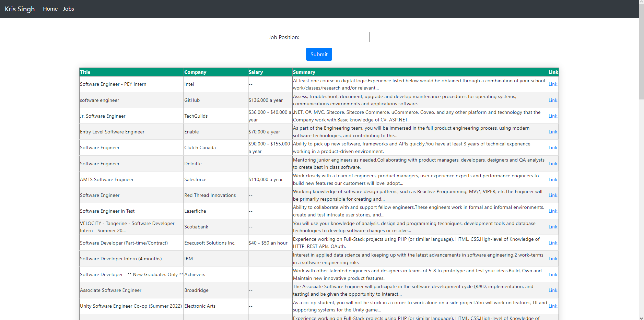
Task: Click the '$110,000 a year' salary cell
Action: [x=270, y=179]
